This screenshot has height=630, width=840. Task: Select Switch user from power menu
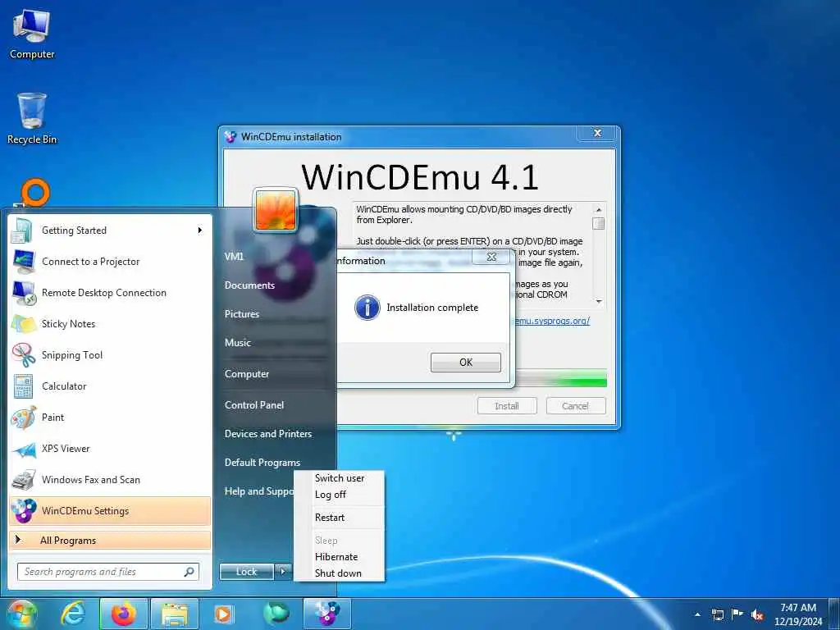340,478
